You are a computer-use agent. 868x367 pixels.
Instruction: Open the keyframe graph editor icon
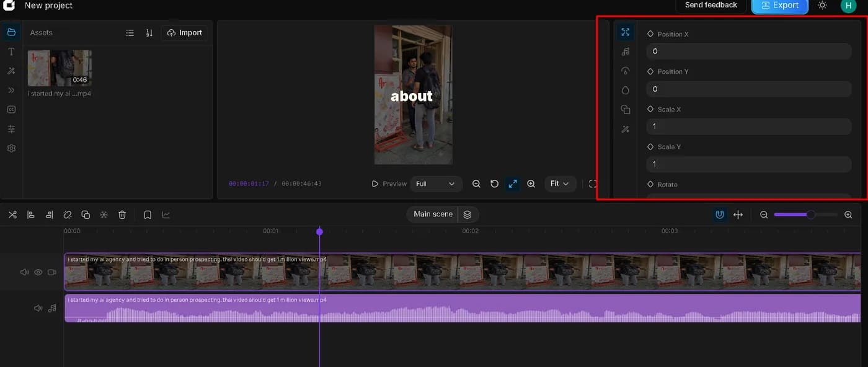click(x=166, y=214)
